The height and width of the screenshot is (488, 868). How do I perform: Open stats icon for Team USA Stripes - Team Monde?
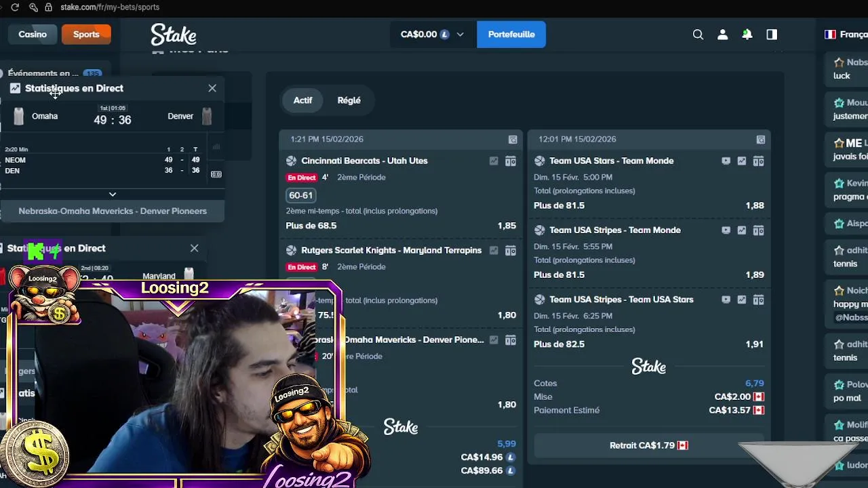tap(742, 230)
